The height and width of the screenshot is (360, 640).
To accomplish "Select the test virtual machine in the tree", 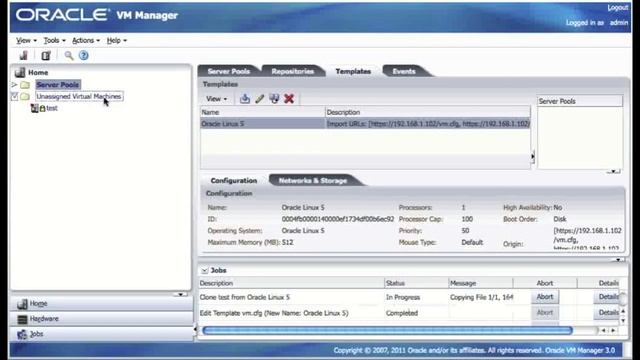I will click(52, 108).
